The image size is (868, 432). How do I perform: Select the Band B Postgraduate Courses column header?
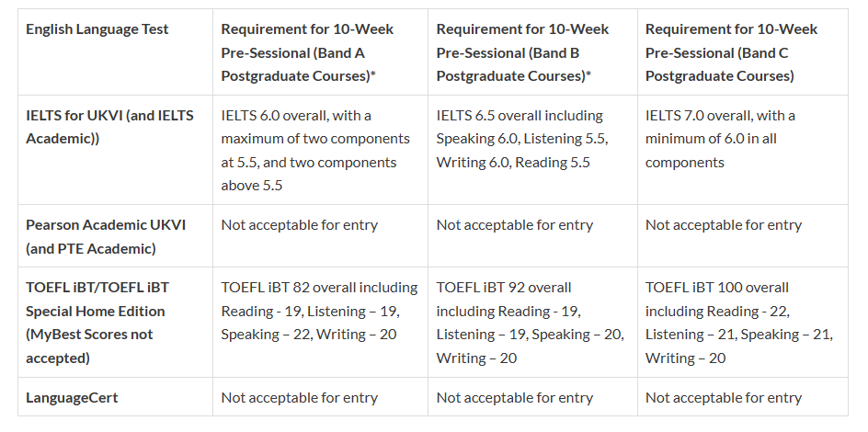point(520,52)
